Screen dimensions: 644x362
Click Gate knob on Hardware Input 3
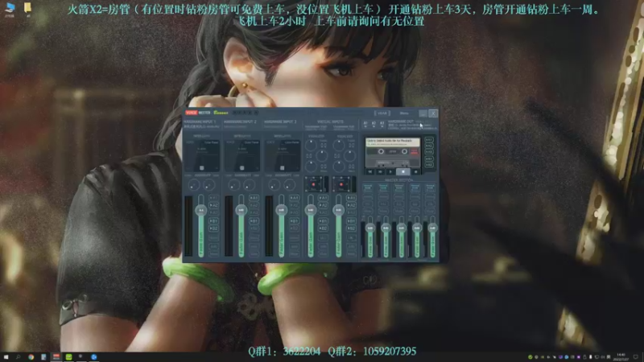tap(290, 185)
